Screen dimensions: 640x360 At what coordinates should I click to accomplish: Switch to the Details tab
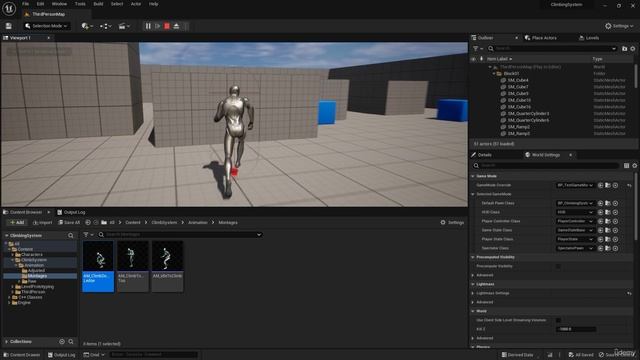[482, 155]
